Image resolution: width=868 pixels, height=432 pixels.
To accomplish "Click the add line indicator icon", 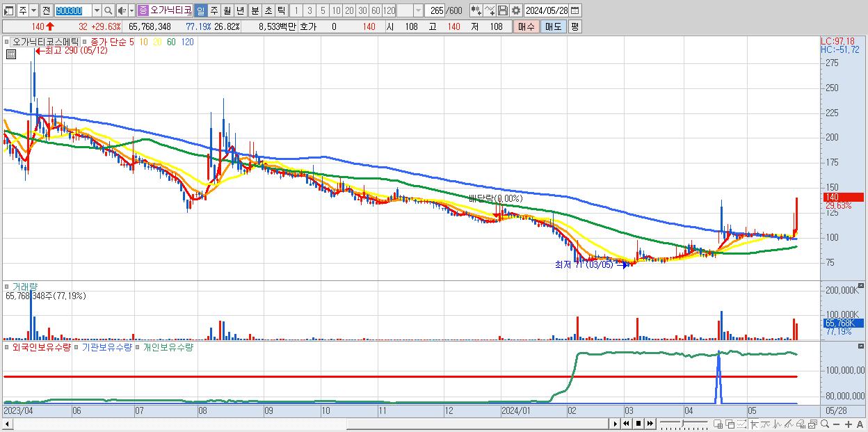I will pos(489,10).
